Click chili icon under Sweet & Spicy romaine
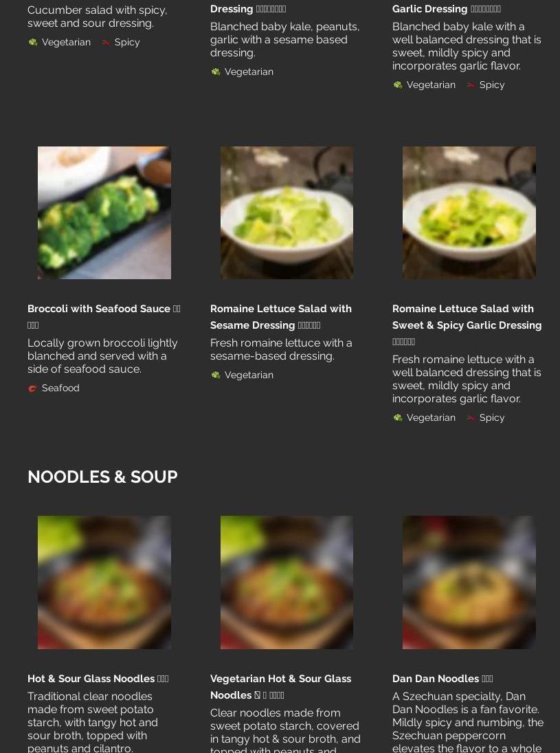The height and width of the screenshot is (753, 560). coord(471,418)
